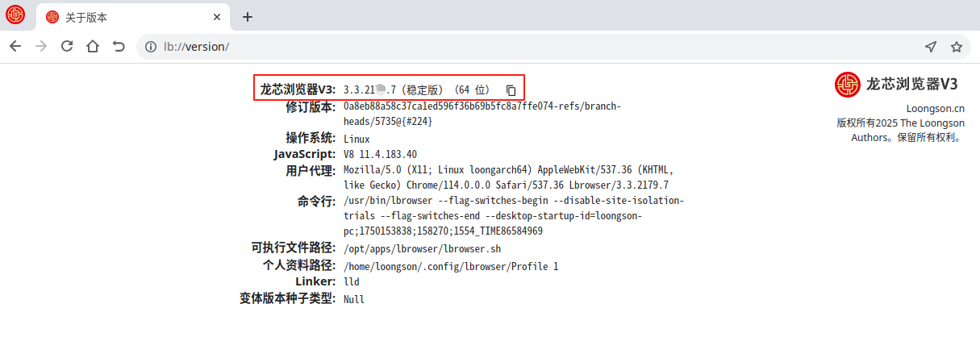Screen dimensions: 980x358
Task: Click the 版权所有2025 The Loongson Authors text
Action: 900,130
